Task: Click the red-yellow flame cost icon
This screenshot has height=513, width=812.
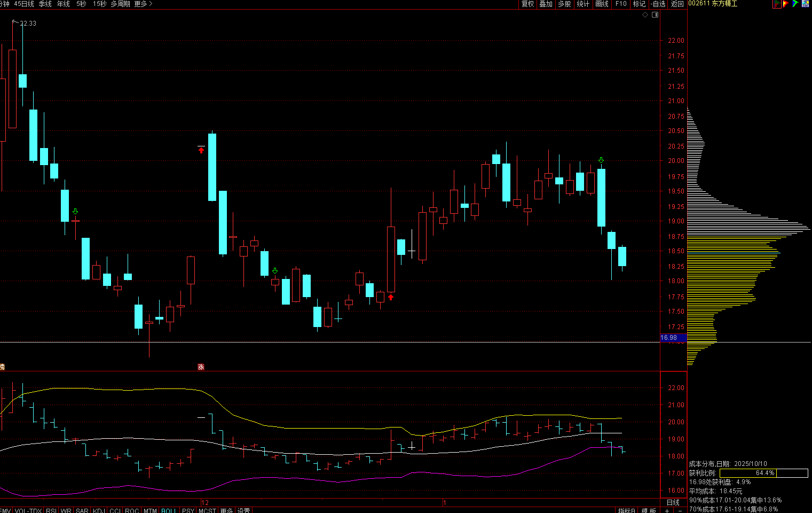Action: click(x=786, y=4)
